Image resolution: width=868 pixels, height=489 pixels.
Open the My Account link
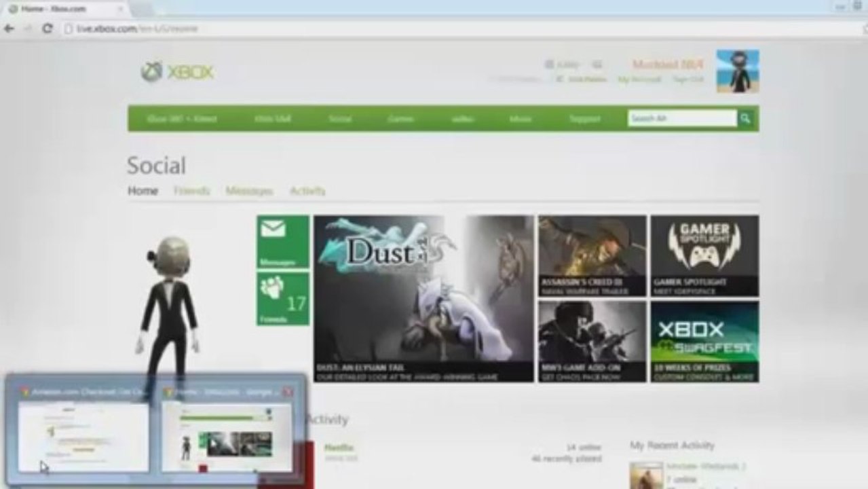639,79
